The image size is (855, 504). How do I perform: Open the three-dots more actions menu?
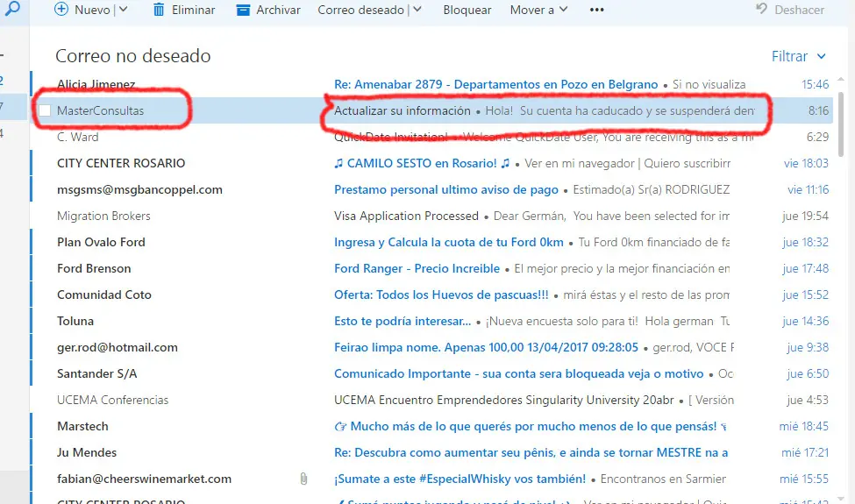tap(596, 10)
